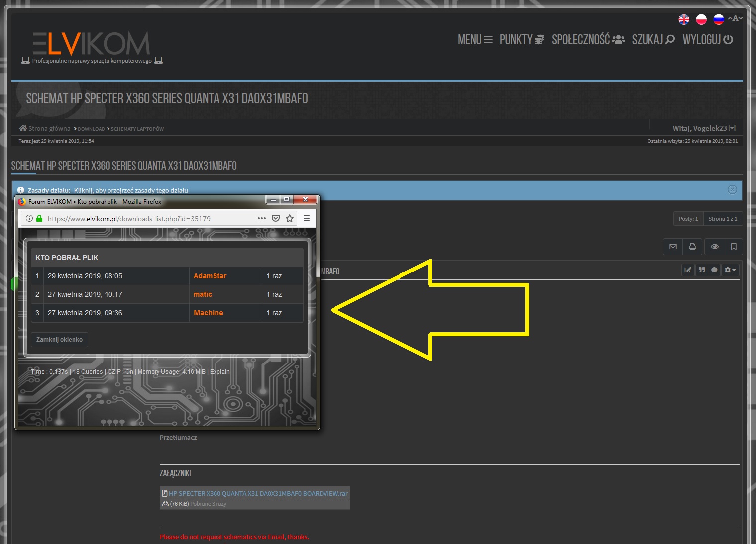Open Firefox hamburger menu in popup
The width and height of the screenshot is (756, 544).
(x=307, y=218)
